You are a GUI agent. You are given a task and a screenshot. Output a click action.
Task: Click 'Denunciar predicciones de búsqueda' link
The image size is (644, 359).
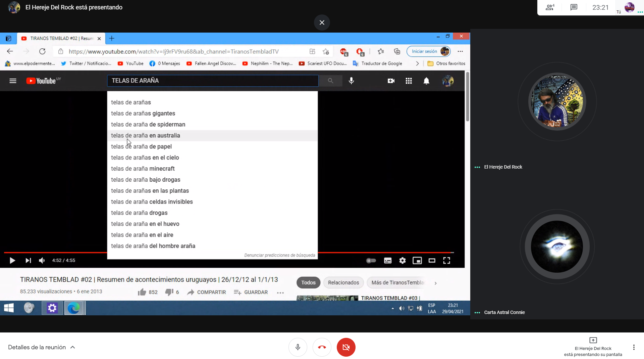[x=280, y=255]
